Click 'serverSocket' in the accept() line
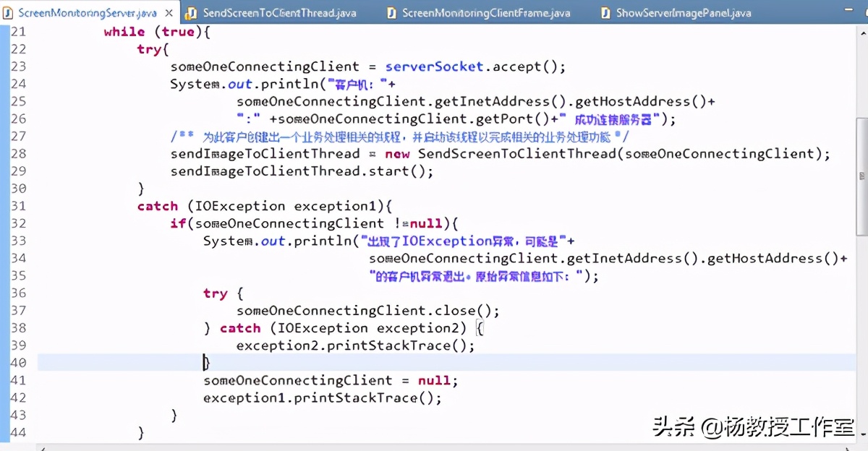This screenshot has height=451, width=868. point(434,66)
